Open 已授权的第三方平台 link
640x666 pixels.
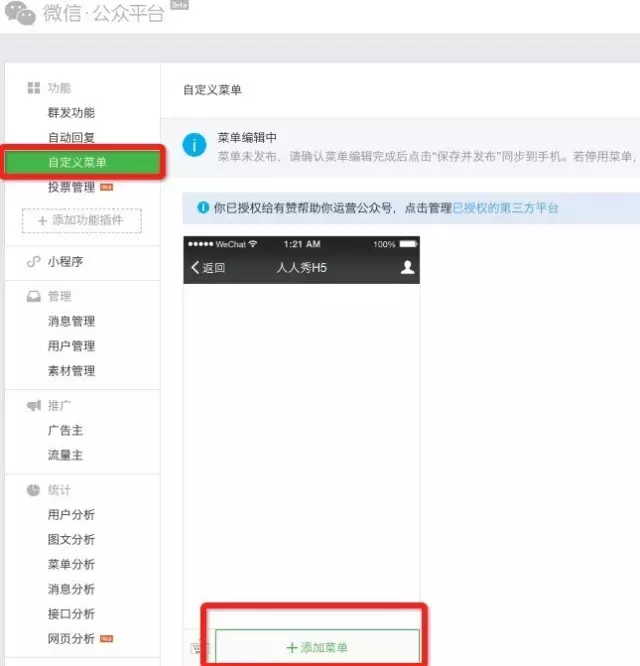pyautogui.click(x=505, y=208)
